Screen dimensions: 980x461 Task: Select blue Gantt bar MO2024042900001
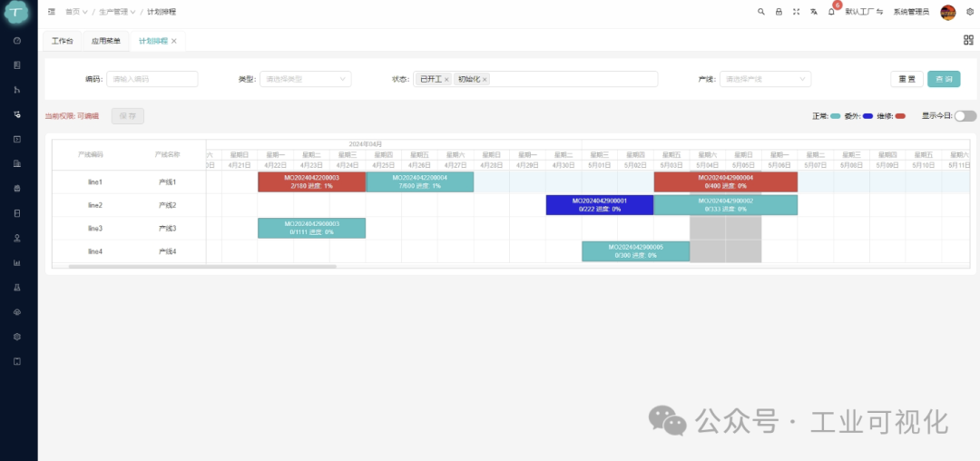(x=600, y=205)
